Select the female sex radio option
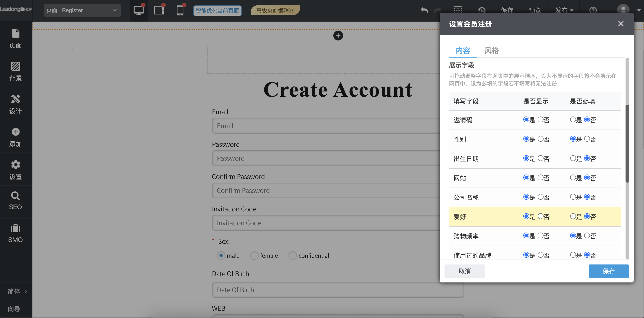The image size is (644, 318). pos(254,256)
